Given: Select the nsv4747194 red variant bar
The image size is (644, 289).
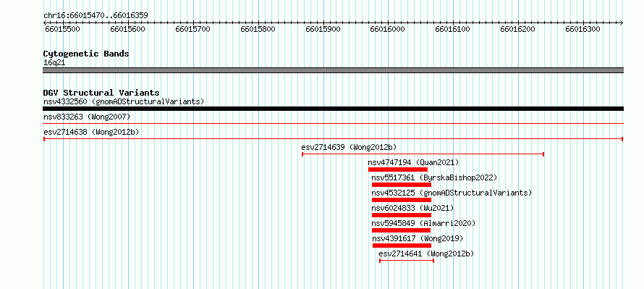Looking at the screenshot, I should click(x=398, y=169).
